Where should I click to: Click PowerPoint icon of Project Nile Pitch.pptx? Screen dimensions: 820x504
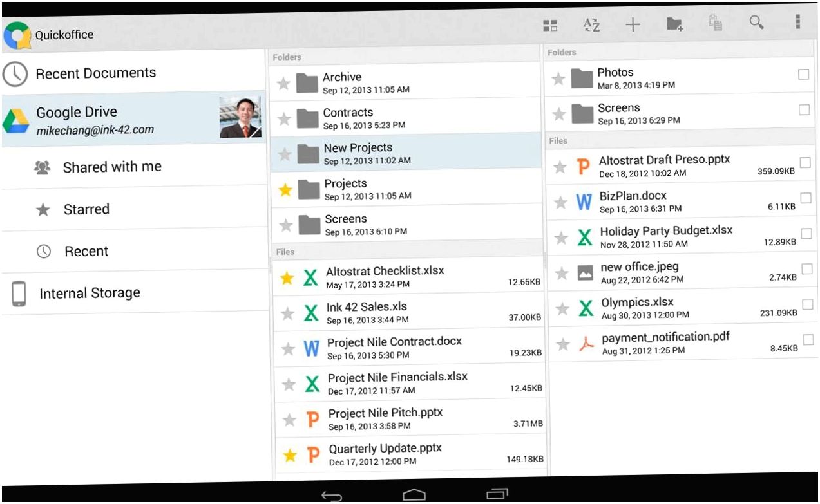click(313, 420)
